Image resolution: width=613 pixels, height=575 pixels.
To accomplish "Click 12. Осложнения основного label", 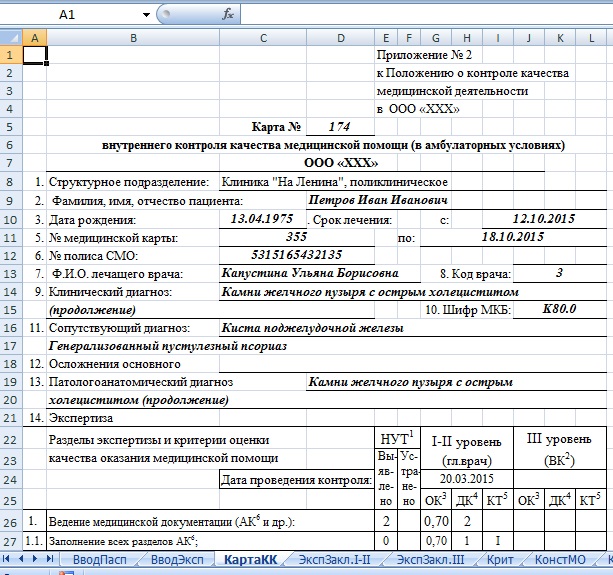I will tap(105, 364).
